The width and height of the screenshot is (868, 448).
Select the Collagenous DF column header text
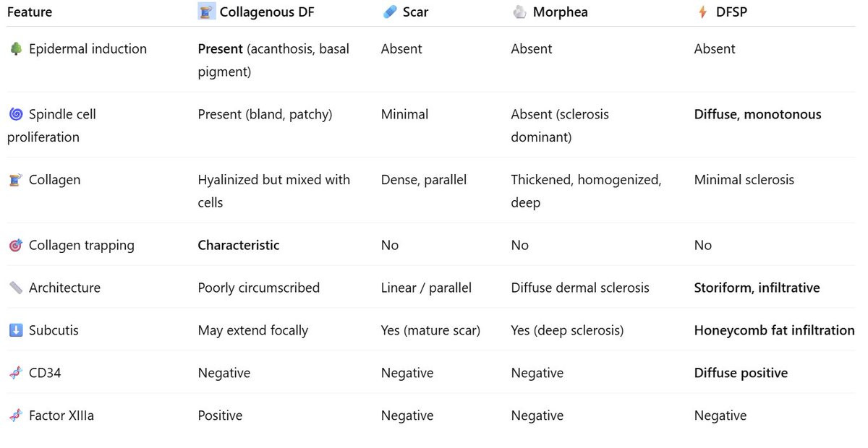(267, 12)
